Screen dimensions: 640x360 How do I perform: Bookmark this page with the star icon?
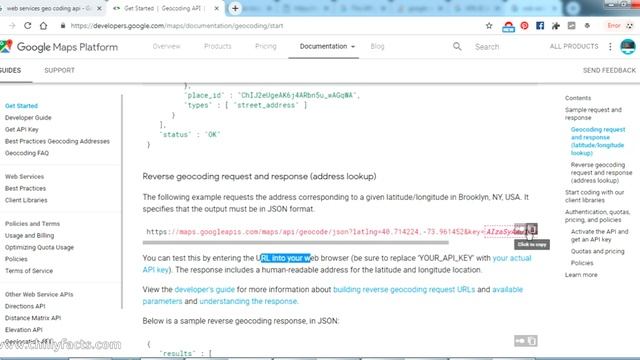[x=489, y=26]
